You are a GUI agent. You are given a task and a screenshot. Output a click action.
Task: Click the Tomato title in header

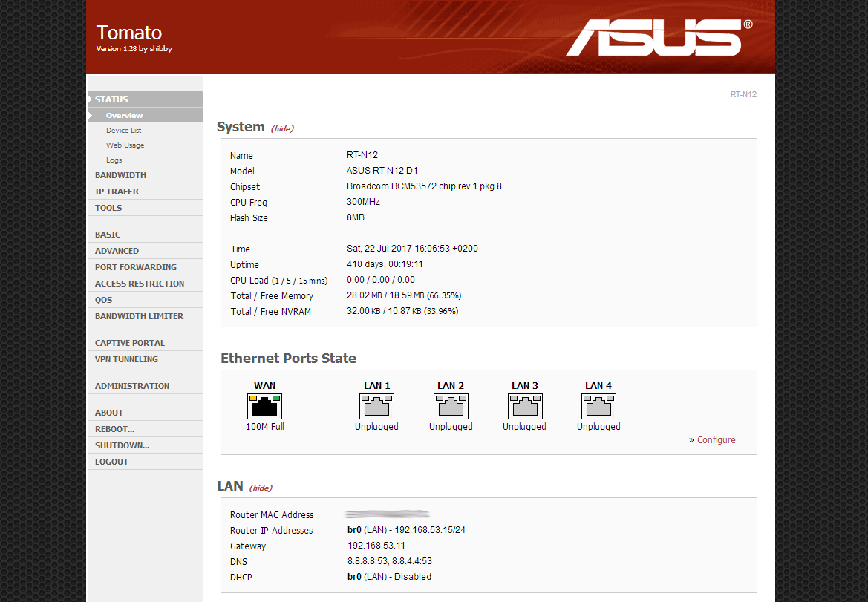pyautogui.click(x=129, y=33)
